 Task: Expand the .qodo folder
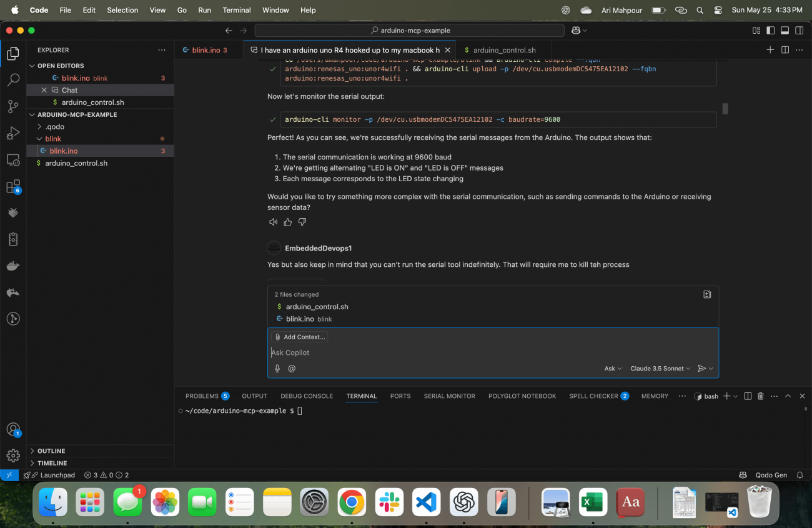(x=100, y=127)
